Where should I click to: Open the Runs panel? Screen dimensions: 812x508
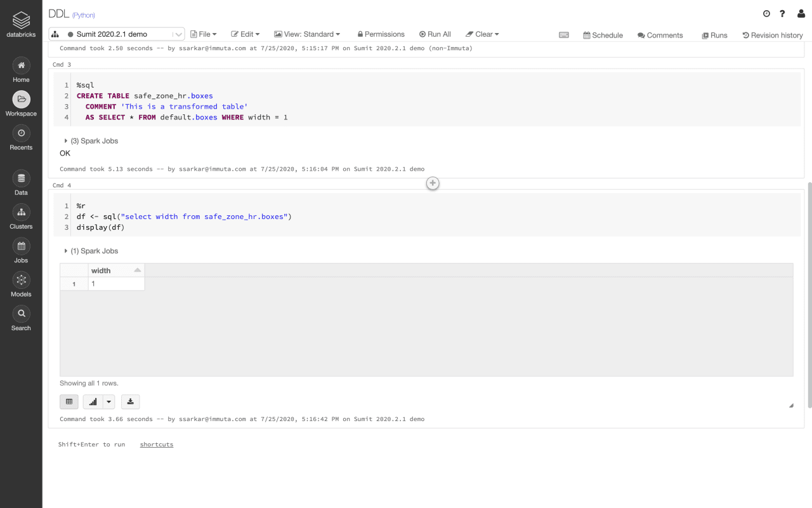(714, 35)
